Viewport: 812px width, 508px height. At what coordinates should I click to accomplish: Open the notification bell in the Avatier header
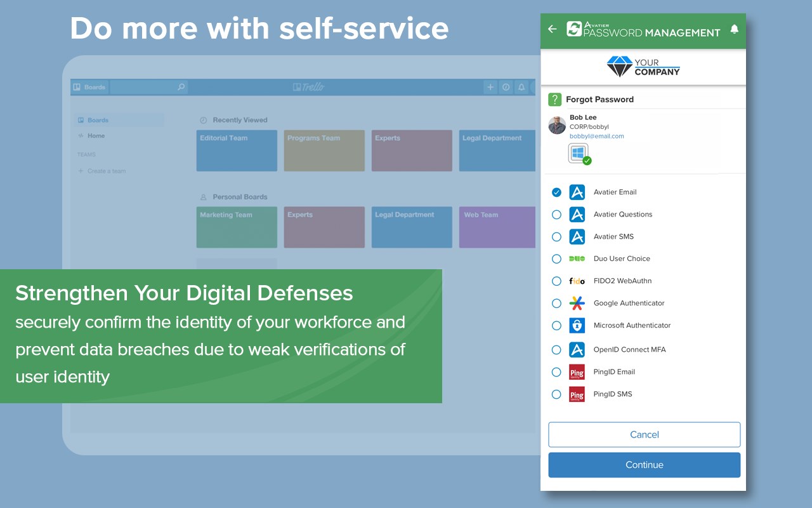coord(735,29)
